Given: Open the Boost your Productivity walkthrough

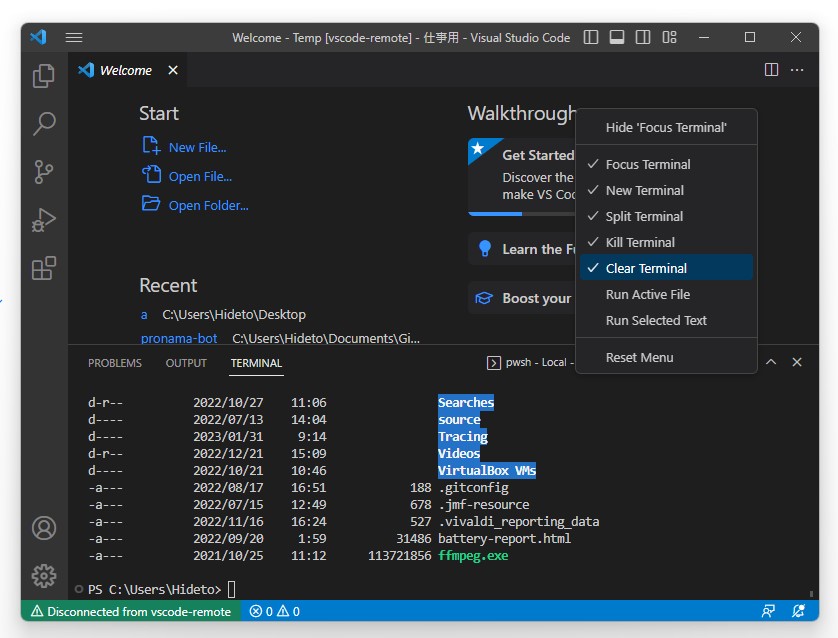Looking at the screenshot, I should coord(522,298).
